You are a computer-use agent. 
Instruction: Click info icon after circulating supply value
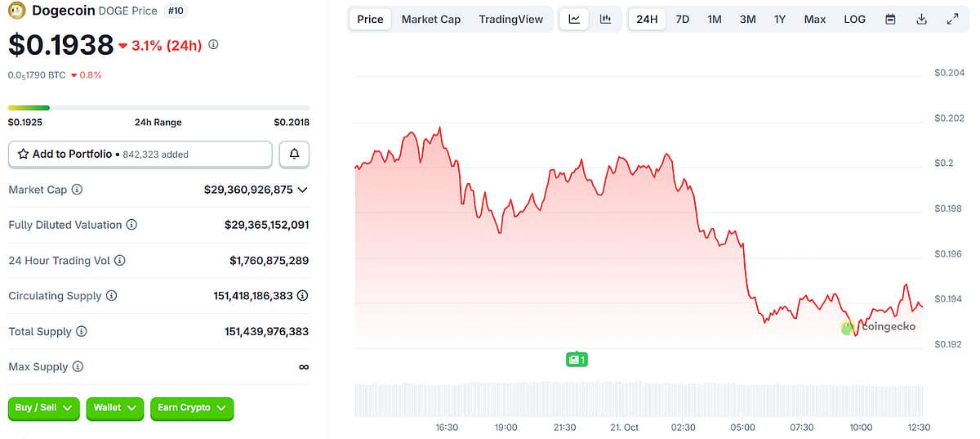click(x=303, y=296)
